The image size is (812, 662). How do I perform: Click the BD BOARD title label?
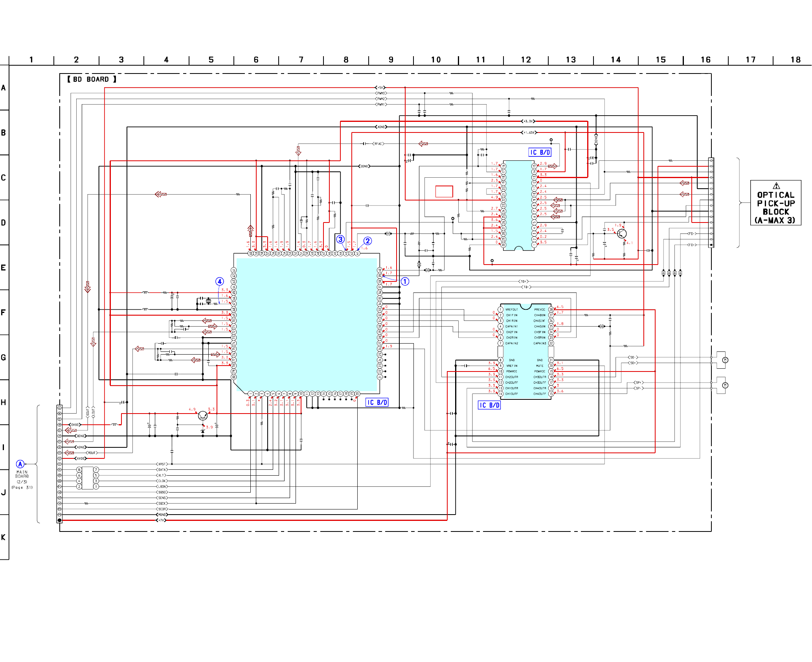pos(92,79)
